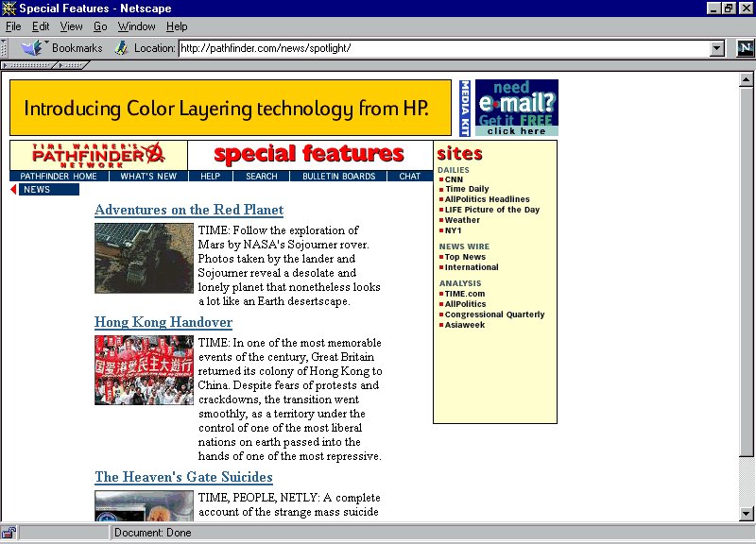
Task: Click the red arrow beside NEWS
Action: 13,190
